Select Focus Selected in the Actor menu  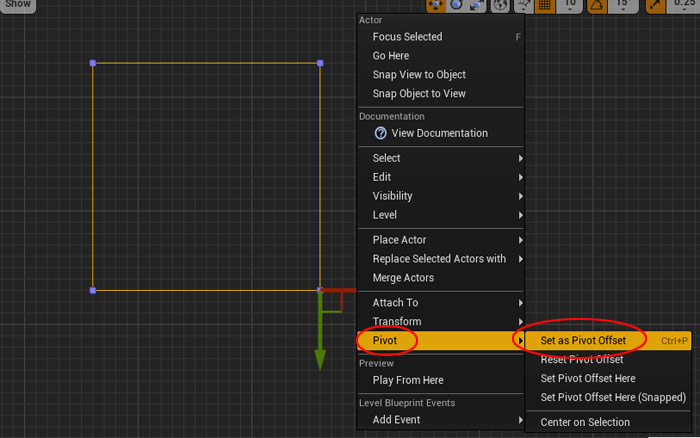pyautogui.click(x=407, y=37)
